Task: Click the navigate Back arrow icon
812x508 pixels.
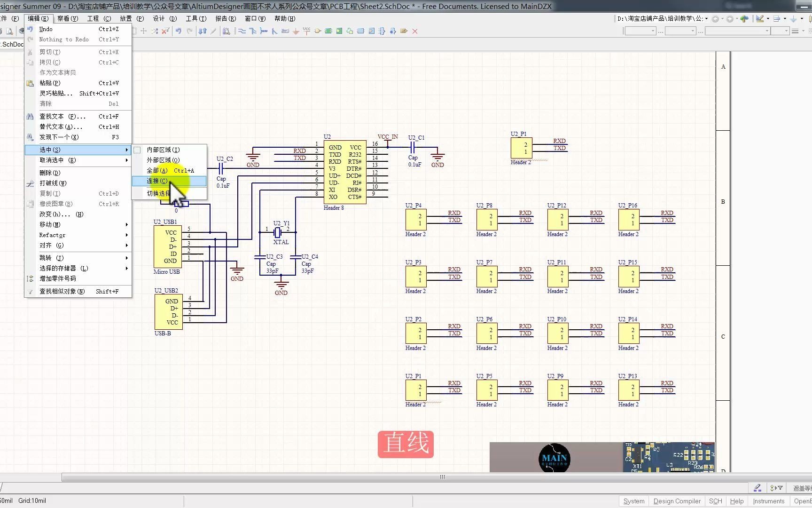Action: [x=715, y=19]
